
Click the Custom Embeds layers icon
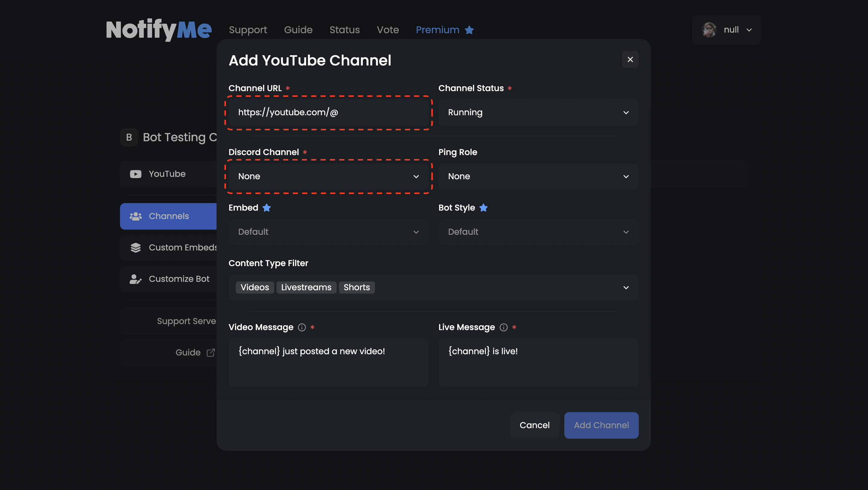135,247
